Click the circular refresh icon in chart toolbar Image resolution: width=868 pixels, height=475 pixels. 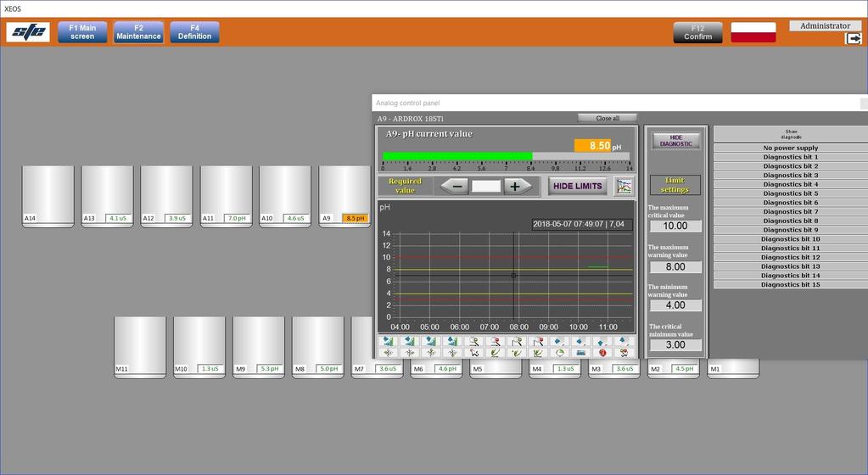(560, 353)
